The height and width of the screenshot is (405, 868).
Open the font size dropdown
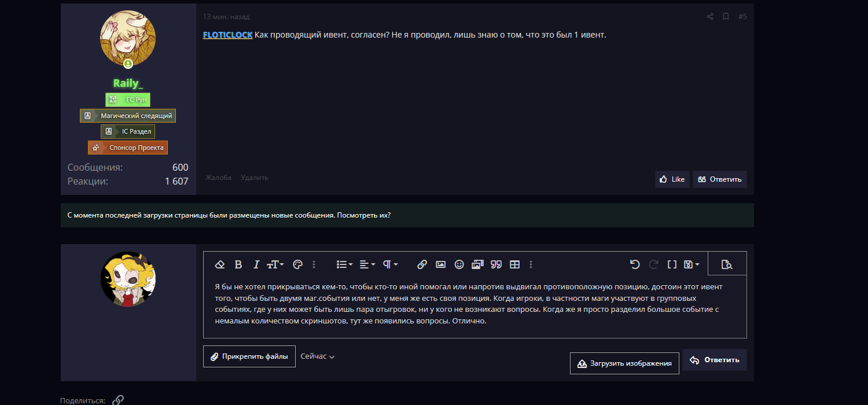(x=275, y=264)
